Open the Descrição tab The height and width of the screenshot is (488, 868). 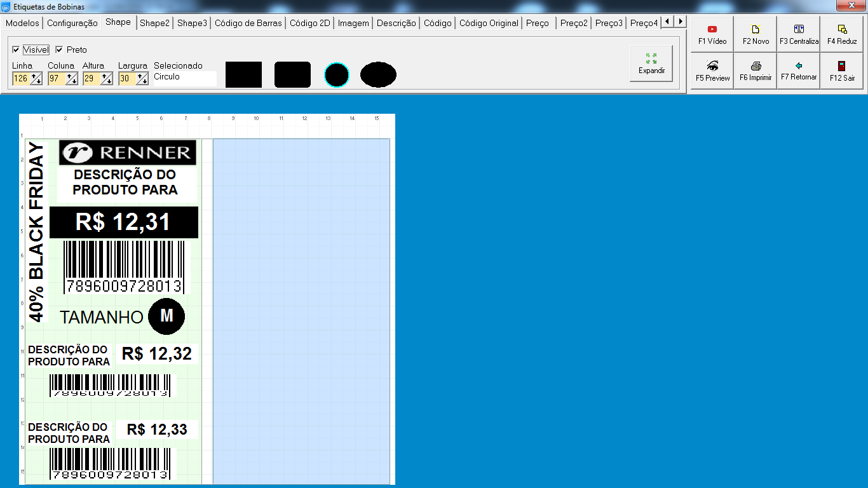(x=396, y=23)
